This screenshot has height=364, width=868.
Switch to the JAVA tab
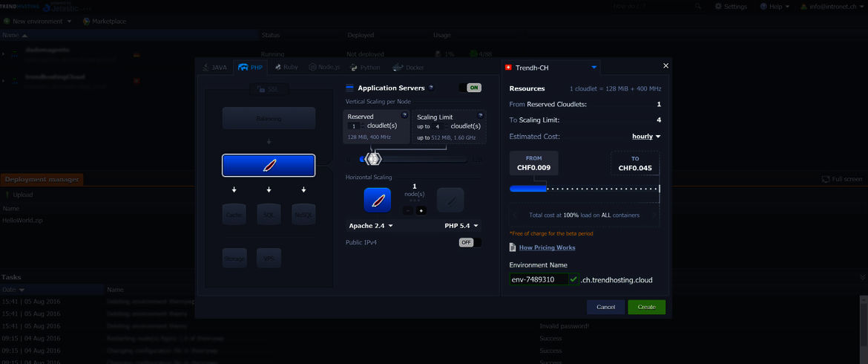[x=215, y=67]
